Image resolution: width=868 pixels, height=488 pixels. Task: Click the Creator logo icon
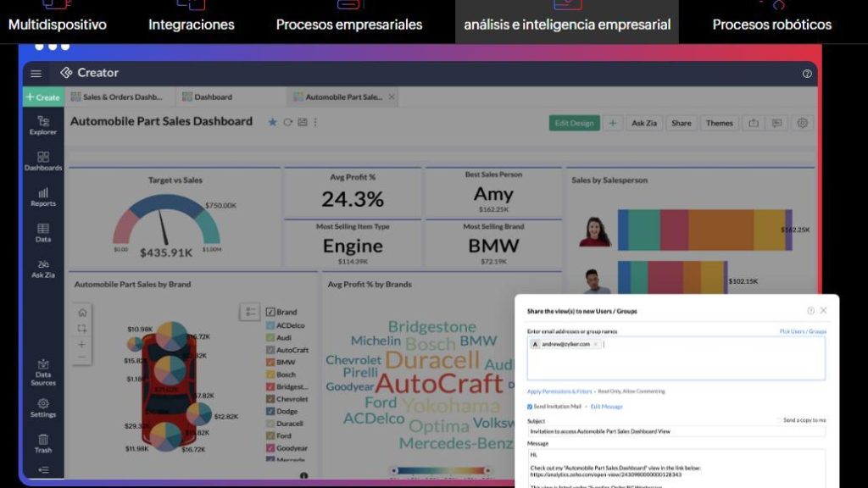pyautogui.click(x=66, y=73)
